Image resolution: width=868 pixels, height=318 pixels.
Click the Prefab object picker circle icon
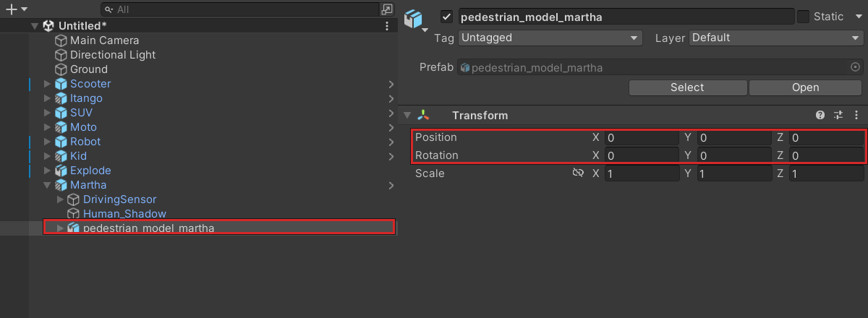pos(856,67)
